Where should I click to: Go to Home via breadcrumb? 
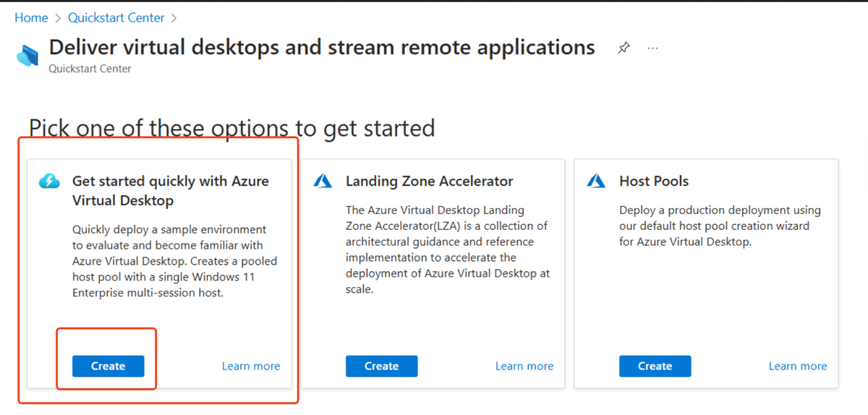[31, 18]
